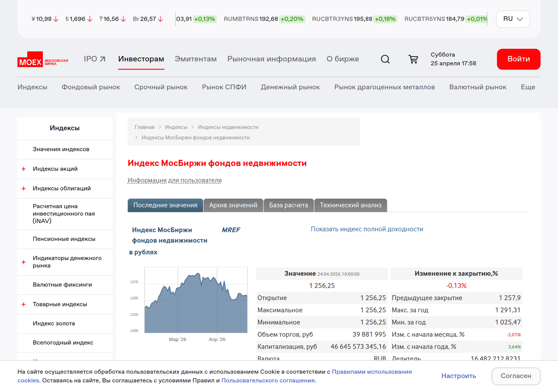Click the RUMBTRNS ticker quote
The image size is (558, 392).
(264, 19)
